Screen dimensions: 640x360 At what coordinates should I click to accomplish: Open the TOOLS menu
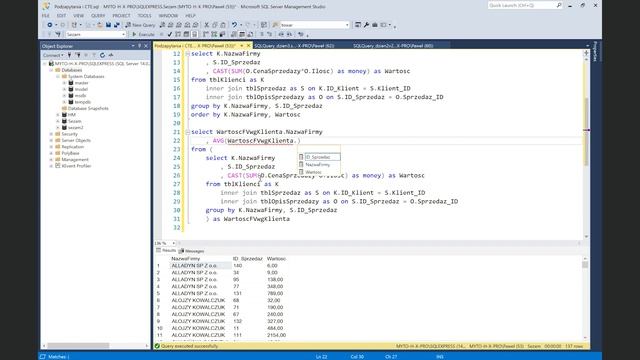point(144,16)
